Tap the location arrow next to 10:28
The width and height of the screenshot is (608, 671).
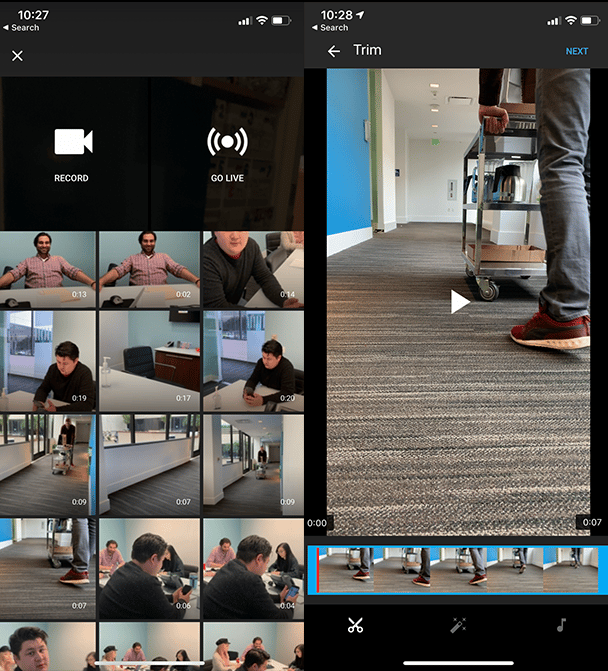[x=360, y=15]
